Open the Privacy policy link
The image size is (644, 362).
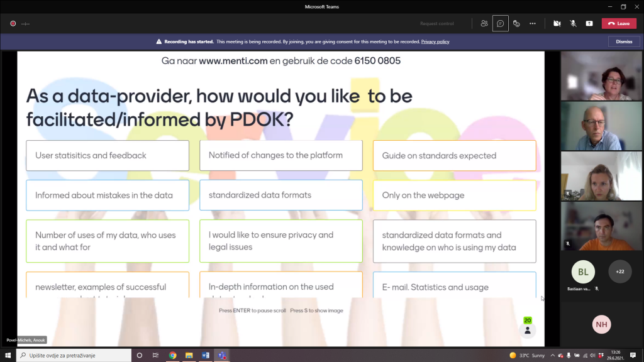tap(435, 41)
